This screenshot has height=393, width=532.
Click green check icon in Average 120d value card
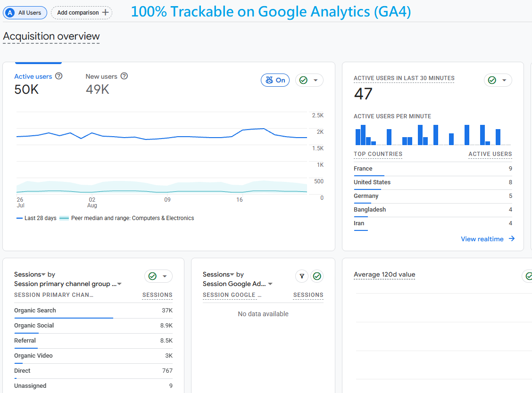point(529,276)
